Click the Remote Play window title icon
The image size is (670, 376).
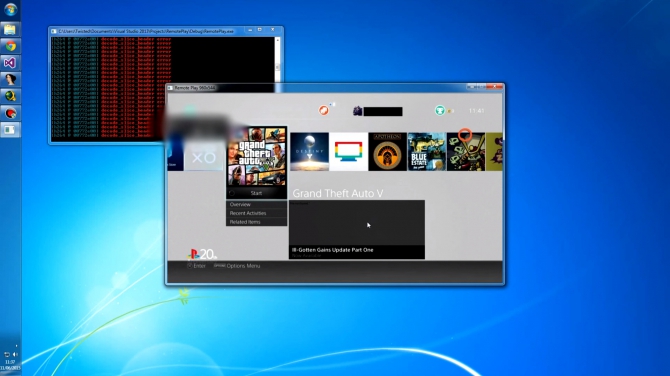(170, 88)
